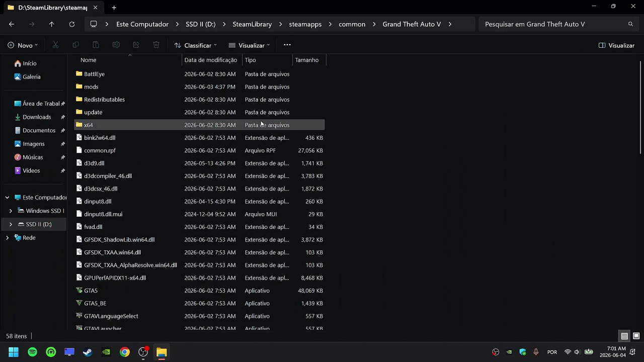Select the BattlEye folder
This screenshot has width=644, height=362.
pyautogui.click(x=199, y=74)
